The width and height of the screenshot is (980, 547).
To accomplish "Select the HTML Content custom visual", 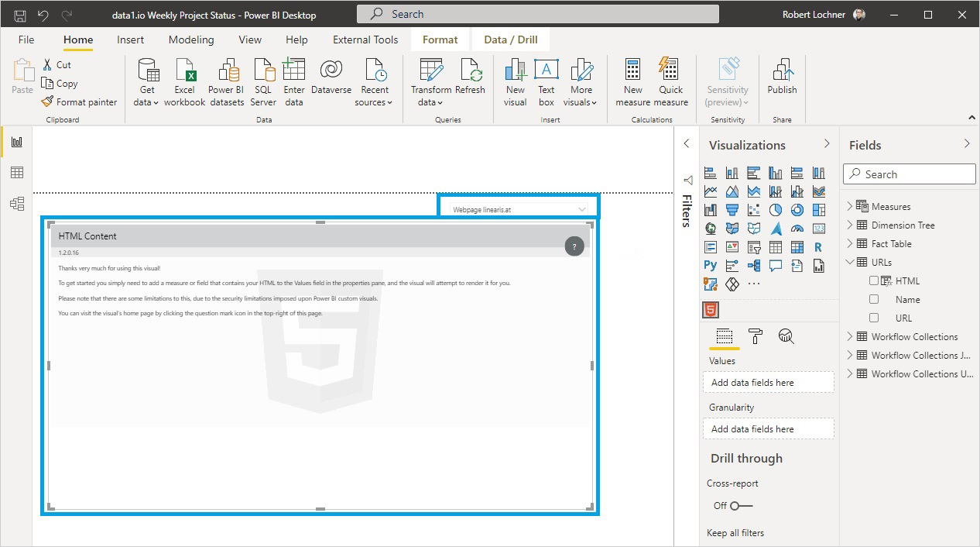I will [710, 308].
